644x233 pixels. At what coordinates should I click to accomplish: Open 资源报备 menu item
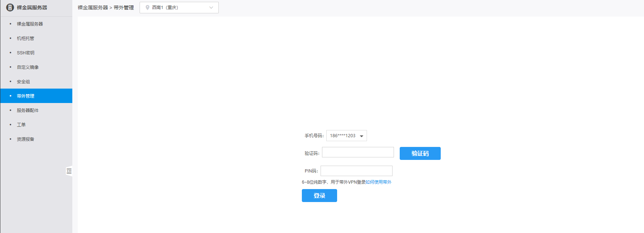click(x=26, y=139)
